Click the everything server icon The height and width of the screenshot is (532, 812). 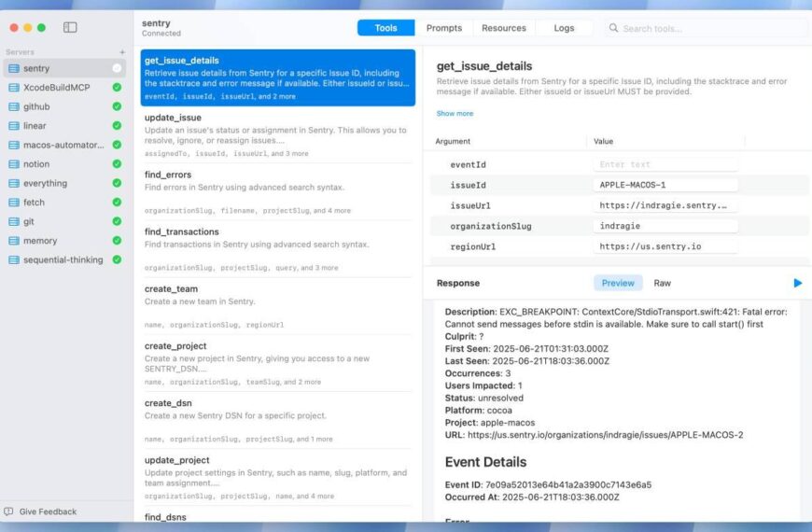14,183
